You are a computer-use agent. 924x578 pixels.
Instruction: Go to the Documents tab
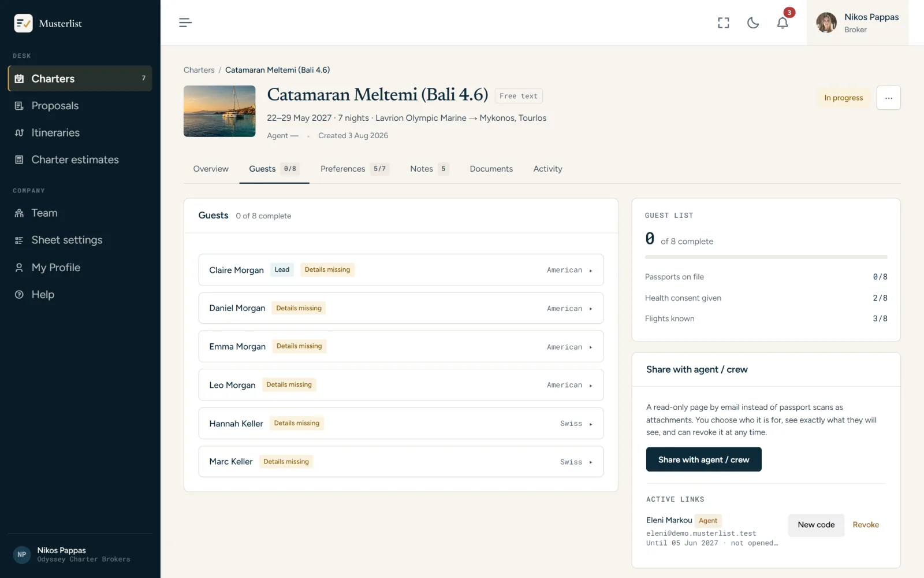point(491,169)
